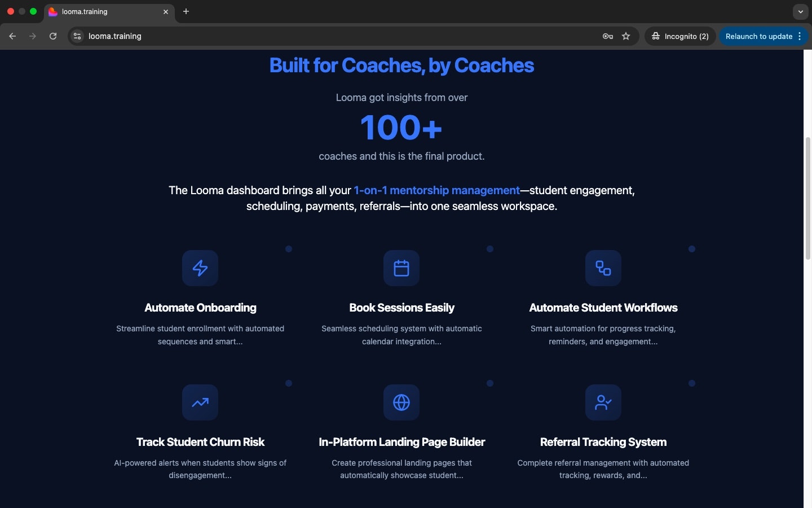The width and height of the screenshot is (812, 508).
Task: Click Relaunch to update button
Action: click(759, 36)
